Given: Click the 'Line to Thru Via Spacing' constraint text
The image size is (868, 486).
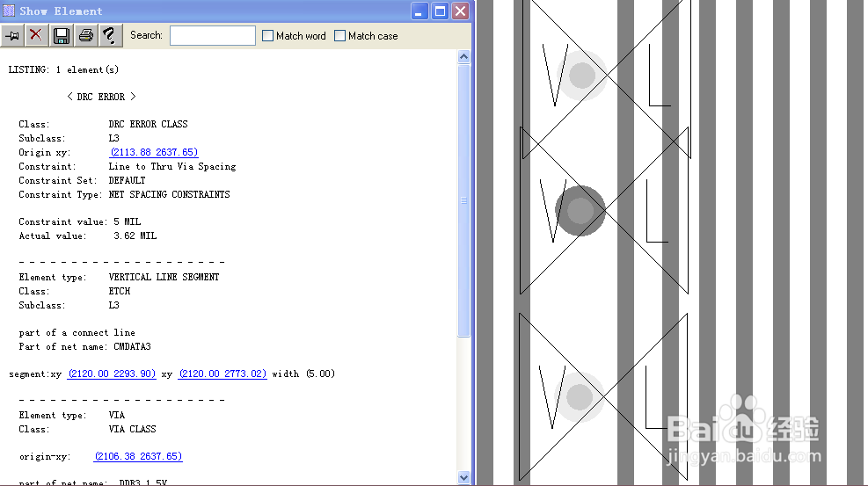Looking at the screenshot, I should (x=172, y=166).
